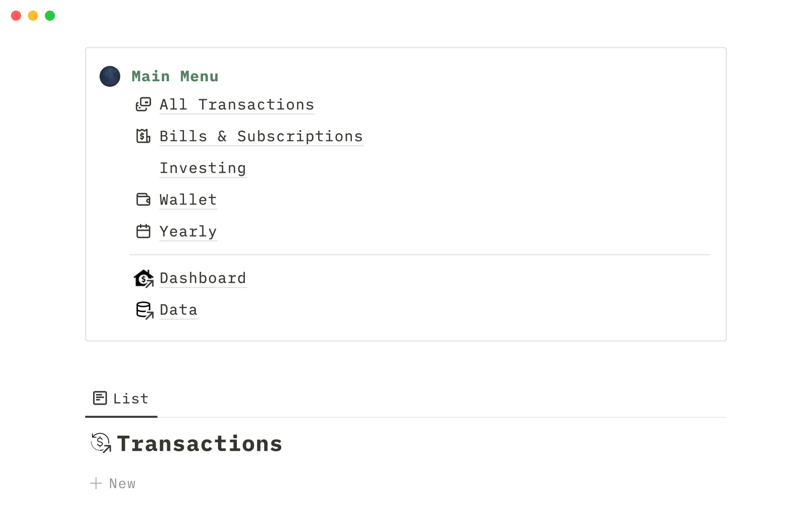
Task: Open the All Transactions link
Action: [x=237, y=105]
